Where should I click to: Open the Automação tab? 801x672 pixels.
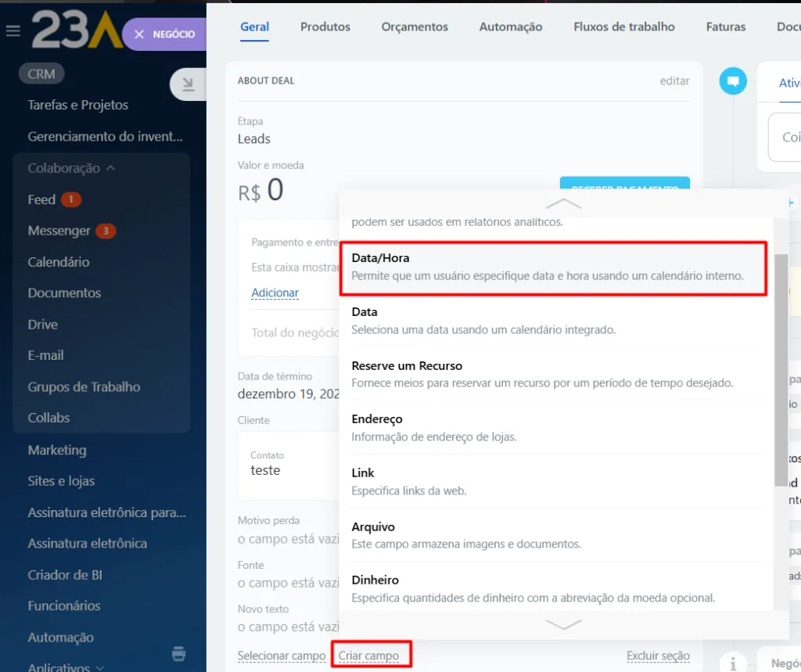pyautogui.click(x=510, y=27)
